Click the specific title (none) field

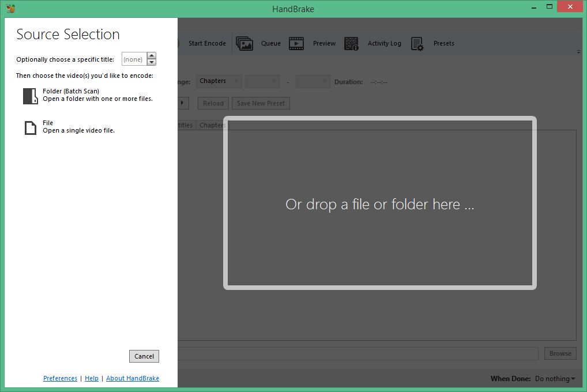coord(134,59)
